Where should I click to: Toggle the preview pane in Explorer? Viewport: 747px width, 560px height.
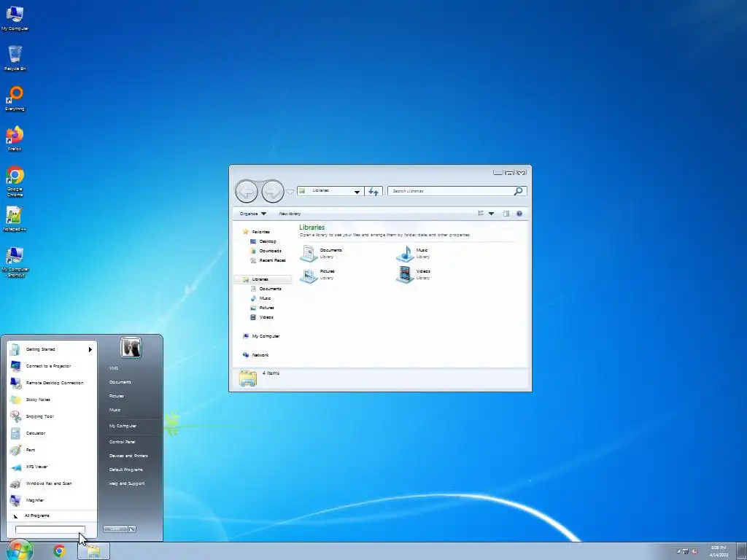pos(506,214)
